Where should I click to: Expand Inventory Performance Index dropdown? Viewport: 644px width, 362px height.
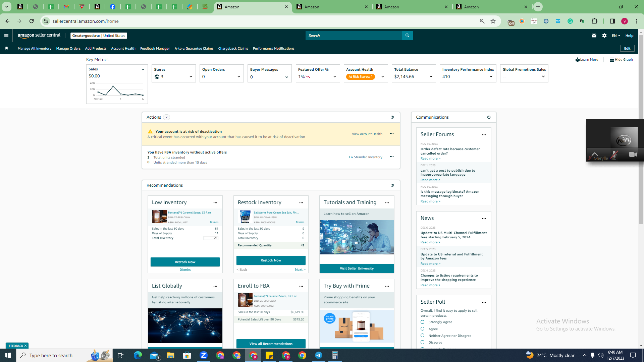coord(491,77)
